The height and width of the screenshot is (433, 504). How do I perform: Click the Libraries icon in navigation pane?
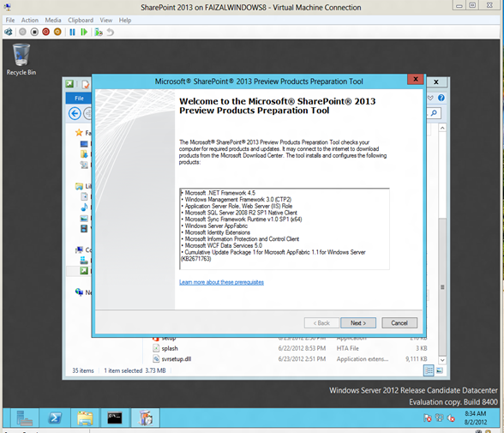[x=79, y=186]
